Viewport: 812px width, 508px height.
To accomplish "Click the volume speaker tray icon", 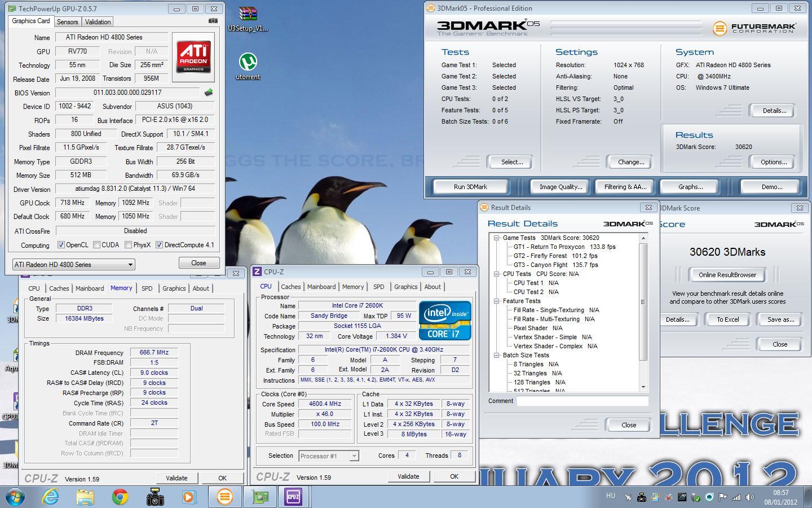I will tap(750, 497).
